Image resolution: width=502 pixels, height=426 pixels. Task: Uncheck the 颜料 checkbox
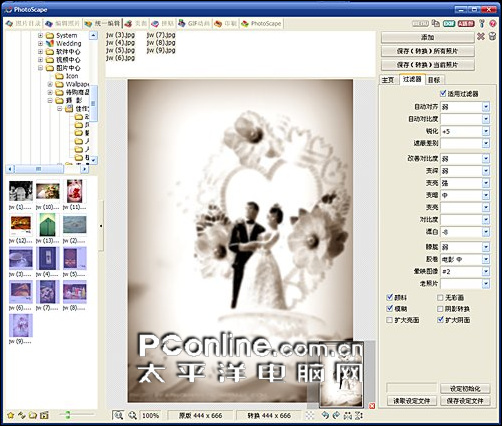click(389, 297)
